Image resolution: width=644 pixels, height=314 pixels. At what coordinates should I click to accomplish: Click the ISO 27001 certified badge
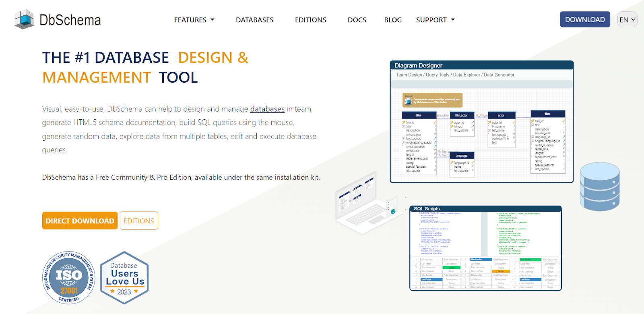69,278
